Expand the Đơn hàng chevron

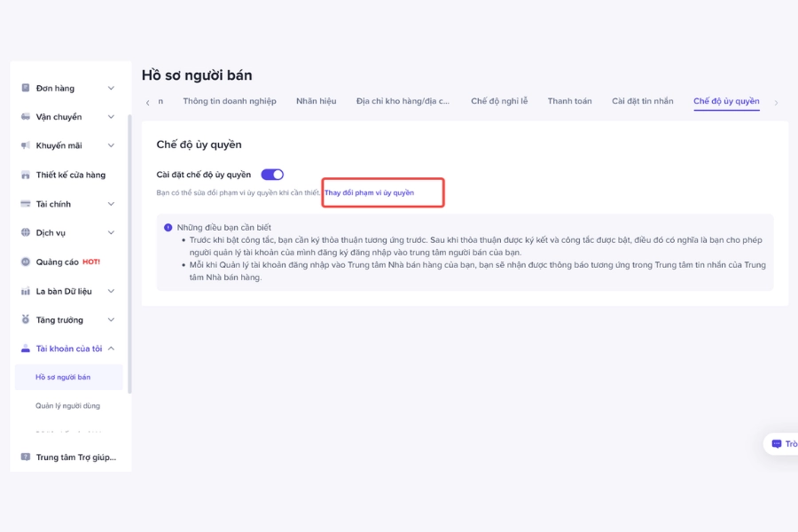point(111,88)
